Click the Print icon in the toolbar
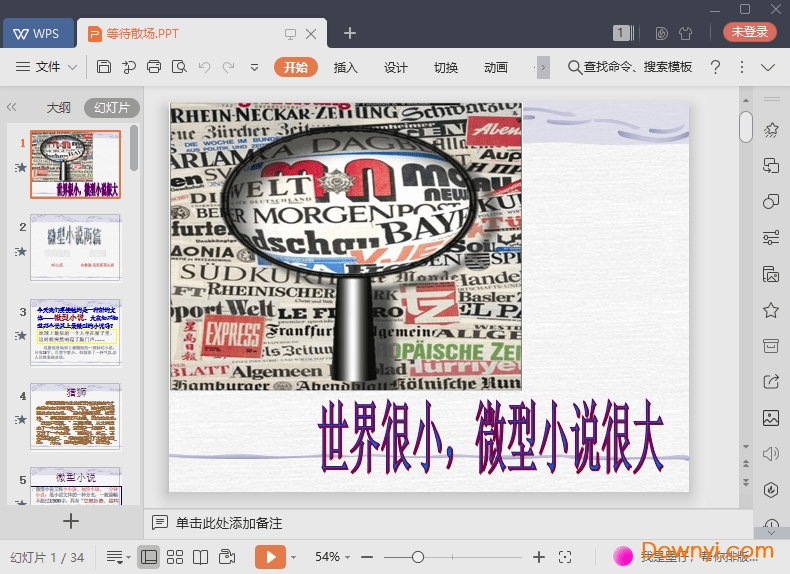The image size is (790, 574). 154,67
